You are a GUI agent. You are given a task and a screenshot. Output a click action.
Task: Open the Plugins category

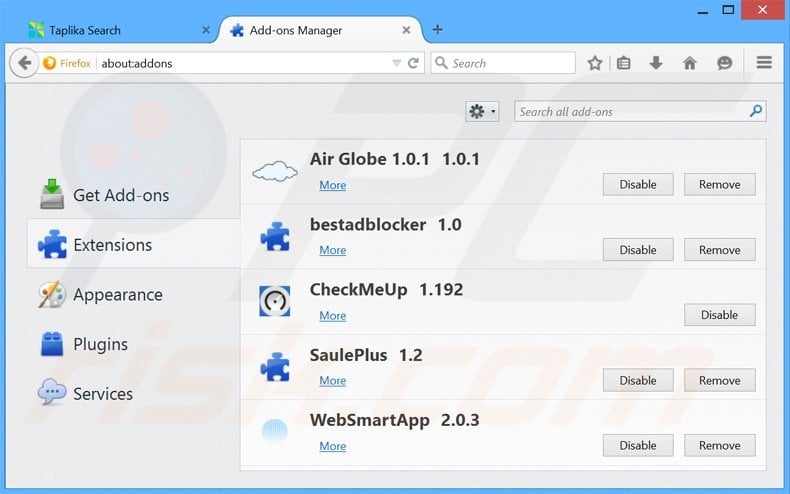point(134,344)
